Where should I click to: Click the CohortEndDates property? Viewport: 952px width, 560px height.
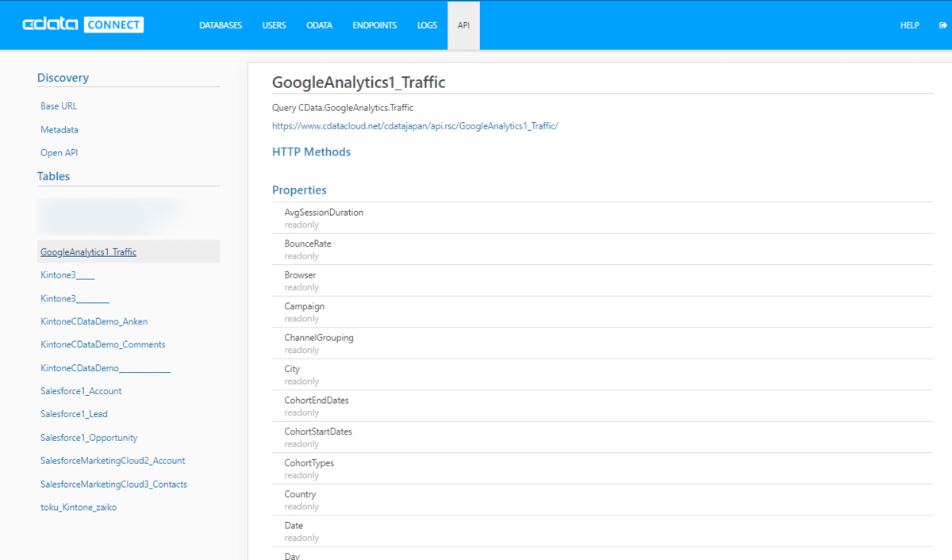coord(317,401)
